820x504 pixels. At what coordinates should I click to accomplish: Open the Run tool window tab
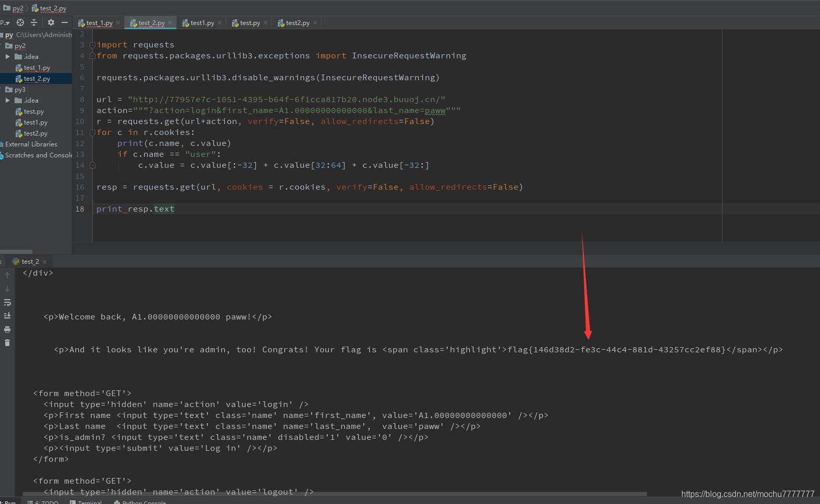(9, 502)
